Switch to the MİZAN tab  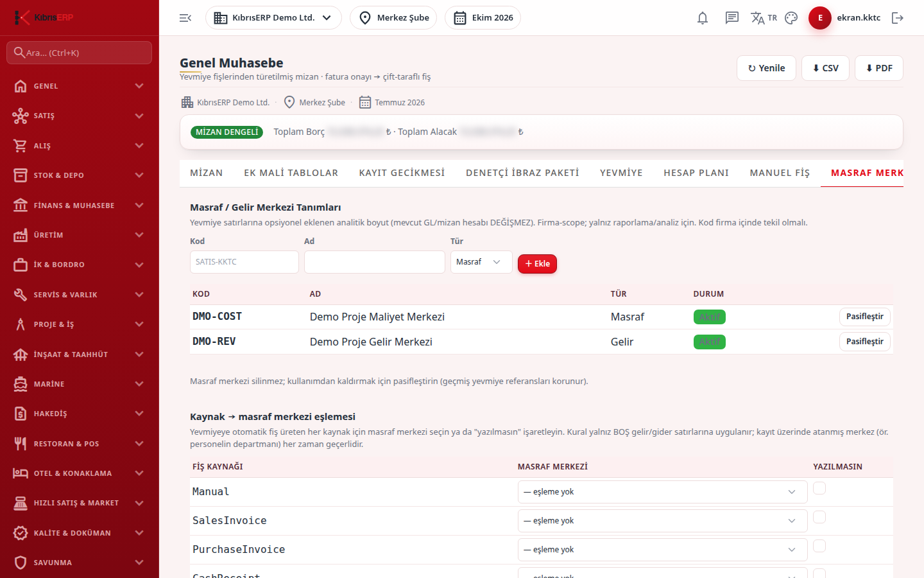(x=207, y=173)
